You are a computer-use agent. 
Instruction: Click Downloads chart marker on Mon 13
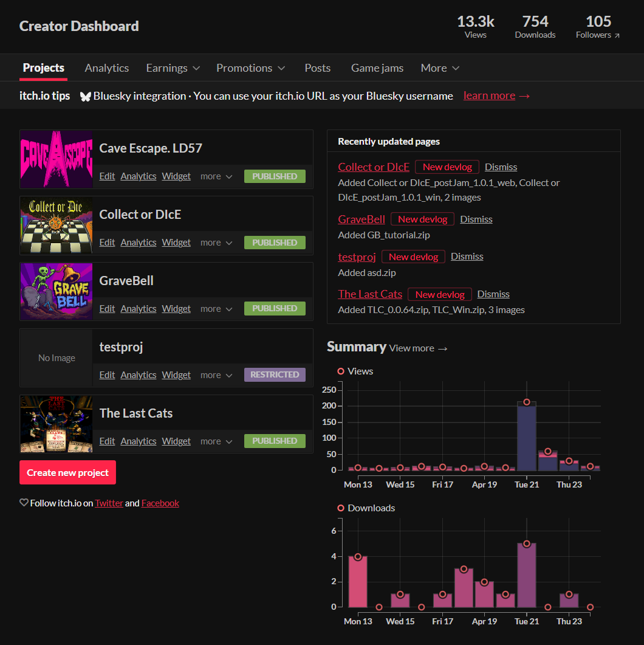(x=358, y=557)
